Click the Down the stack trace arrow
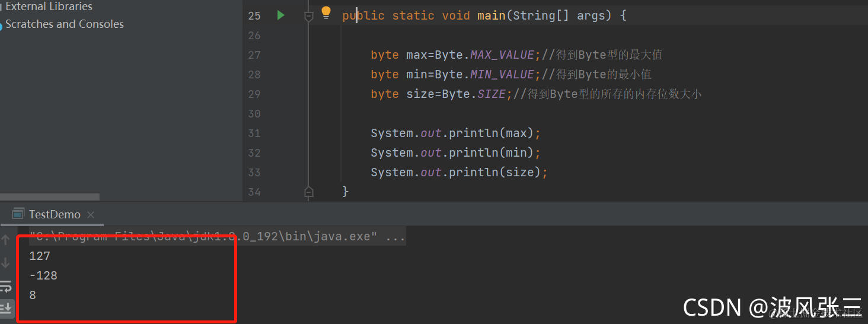Viewport: 868px width, 324px height. (x=5, y=262)
